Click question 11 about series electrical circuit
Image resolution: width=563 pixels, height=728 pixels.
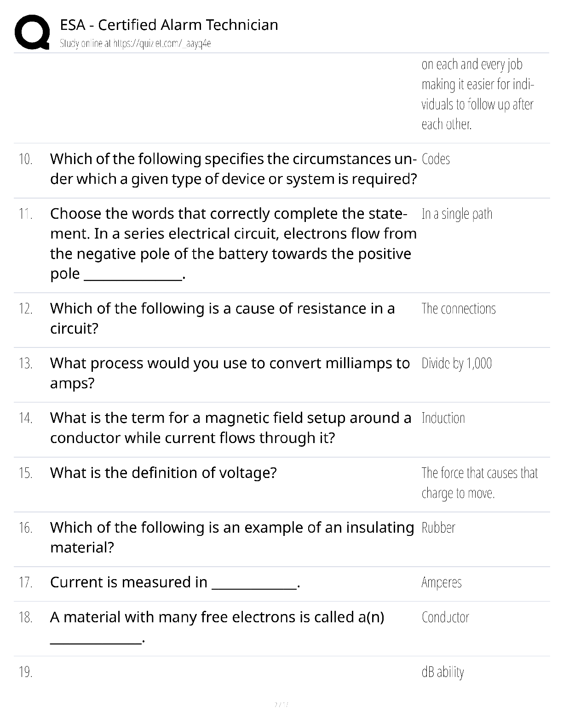click(234, 244)
